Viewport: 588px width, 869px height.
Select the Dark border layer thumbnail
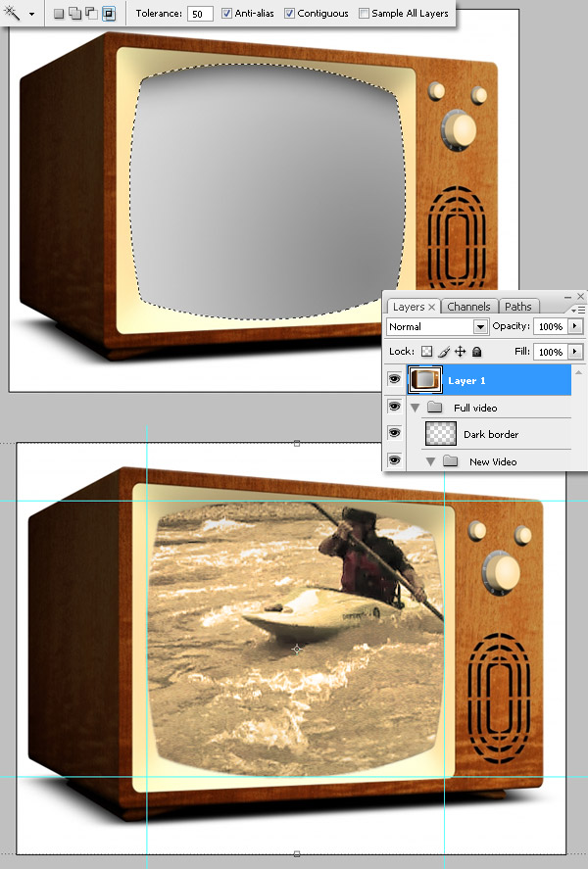441,433
